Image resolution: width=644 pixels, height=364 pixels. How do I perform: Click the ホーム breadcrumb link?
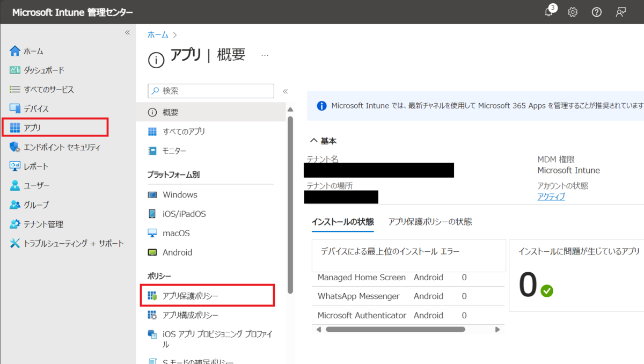point(158,34)
